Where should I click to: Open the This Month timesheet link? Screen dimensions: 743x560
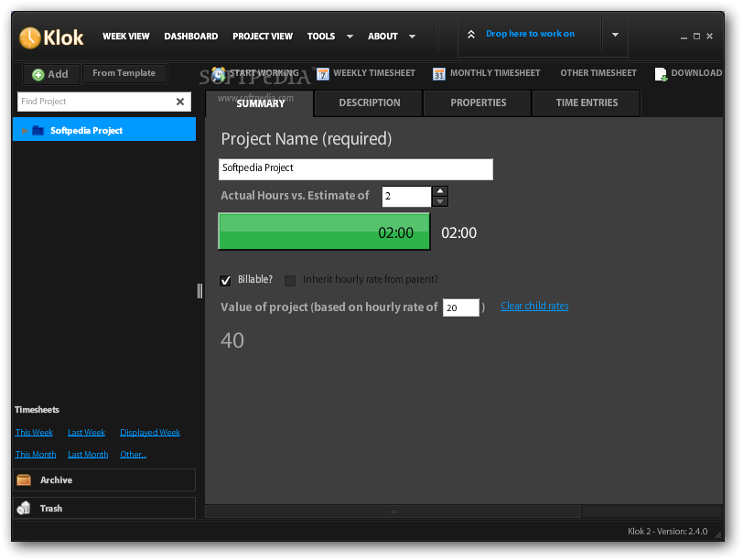(x=36, y=455)
